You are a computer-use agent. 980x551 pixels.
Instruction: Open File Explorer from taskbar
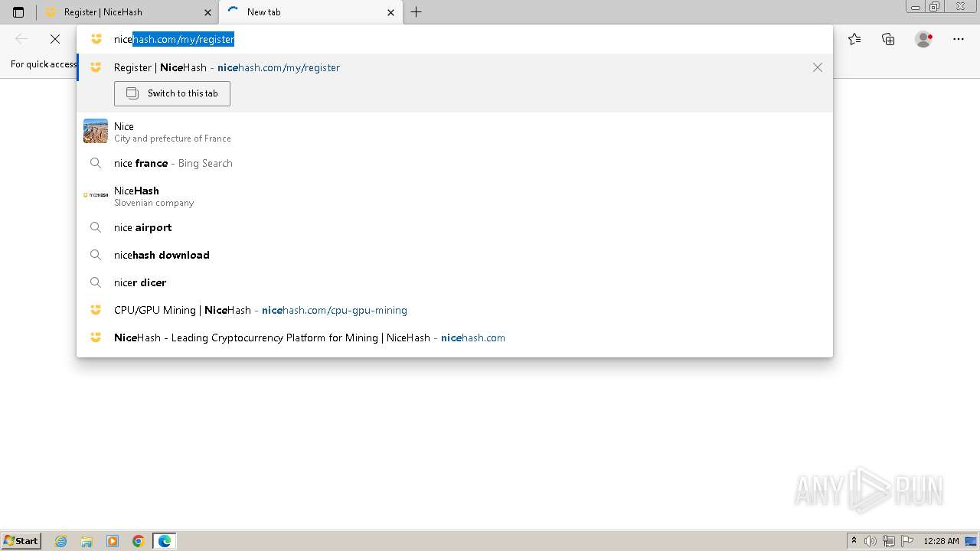[x=87, y=541]
